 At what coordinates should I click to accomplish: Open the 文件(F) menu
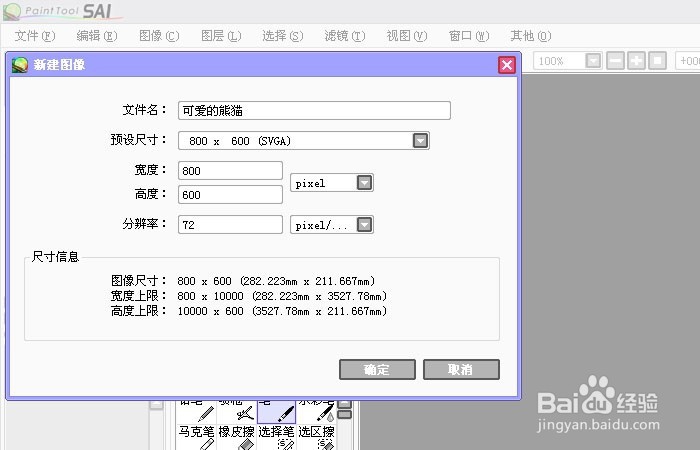35,36
